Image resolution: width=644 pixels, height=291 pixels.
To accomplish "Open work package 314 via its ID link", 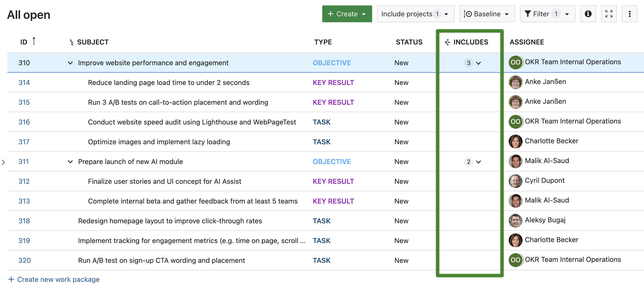I will coord(24,82).
